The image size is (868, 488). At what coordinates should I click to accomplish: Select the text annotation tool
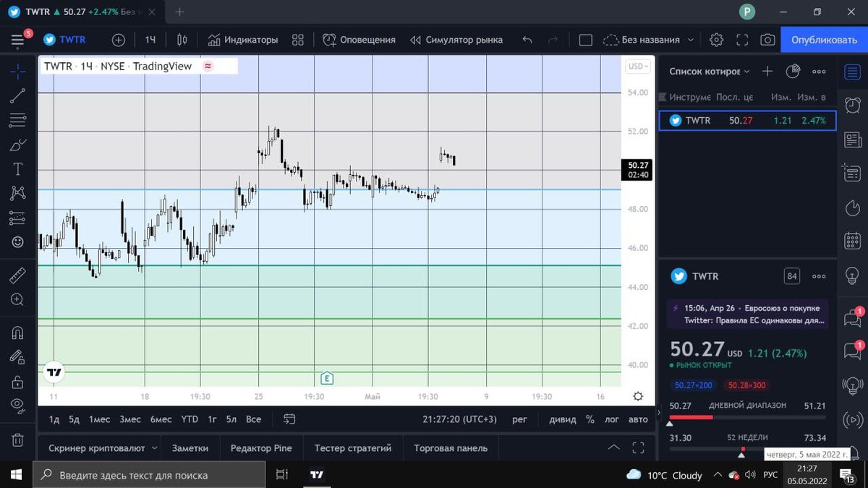[x=18, y=168]
